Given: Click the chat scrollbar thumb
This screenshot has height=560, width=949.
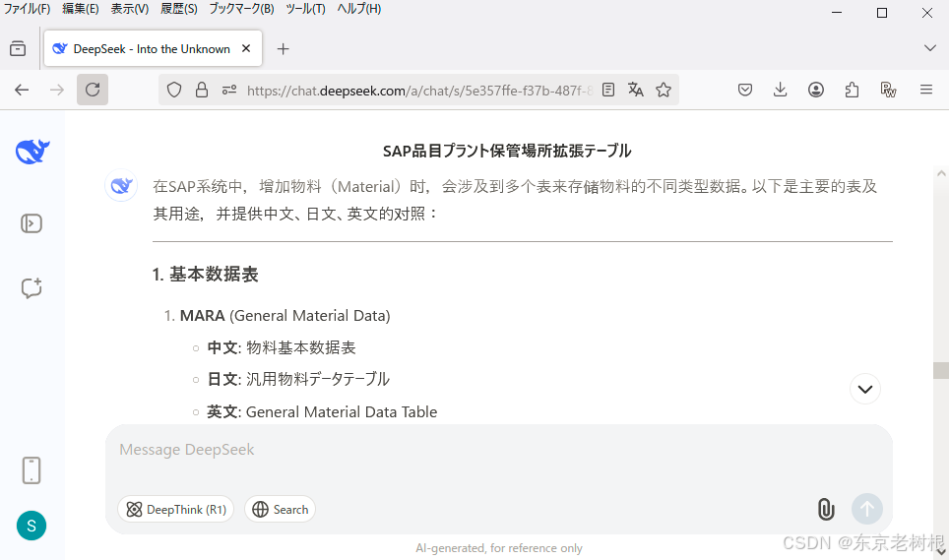Looking at the screenshot, I should pyautogui.click(x=941, y=370).
